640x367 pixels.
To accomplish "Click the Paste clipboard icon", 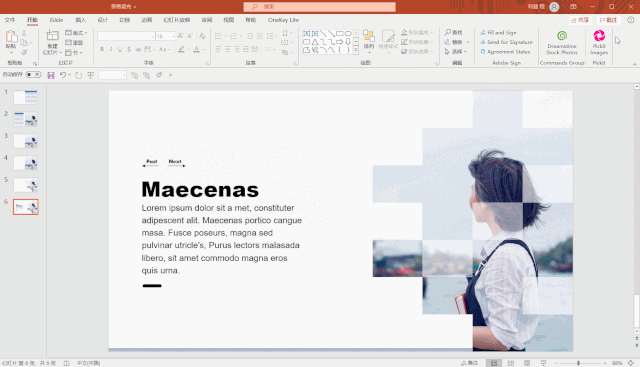I will 11,37.
